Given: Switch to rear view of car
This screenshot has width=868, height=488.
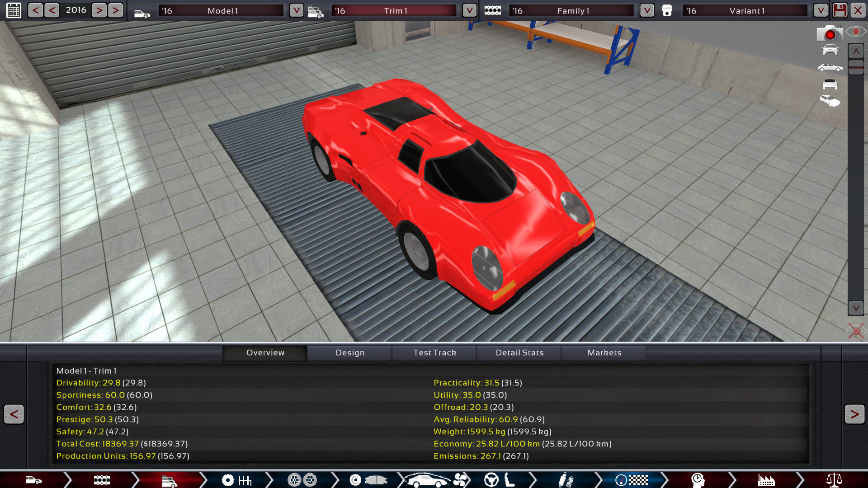Looking at the screenshot, I should (x=830, y=84).
